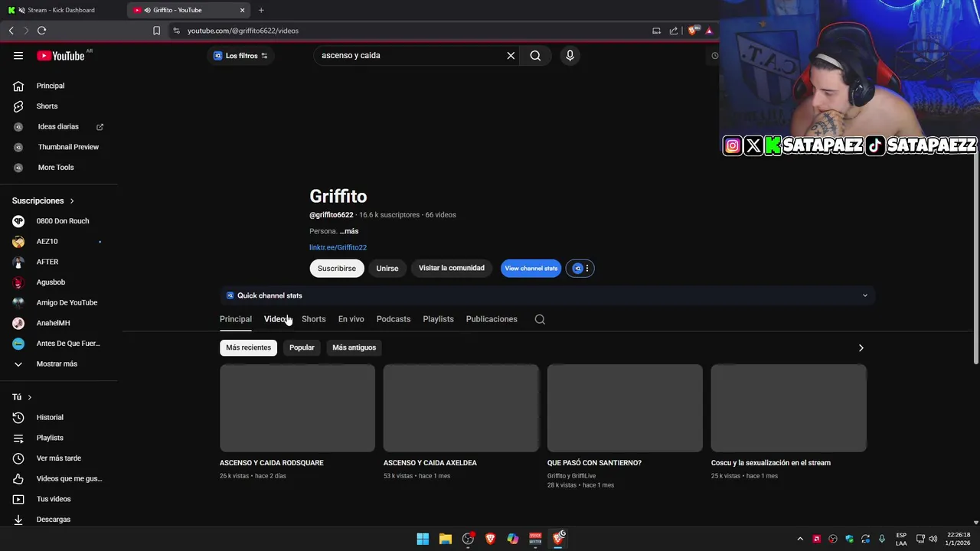Open the Brave Shields lion icon
Viewport: 980px width, 551px height.
click(693, 31)
